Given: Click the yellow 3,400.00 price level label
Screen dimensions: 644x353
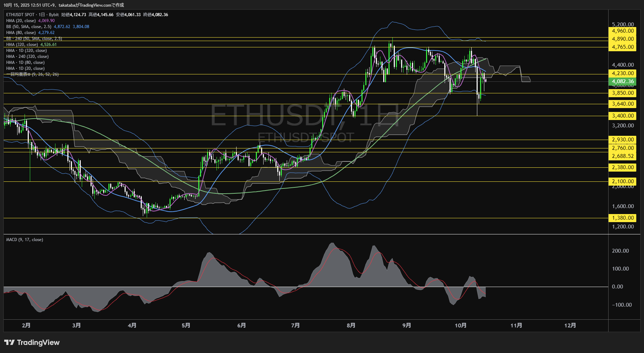Looking at the screenshot, I should pos(622,116).
